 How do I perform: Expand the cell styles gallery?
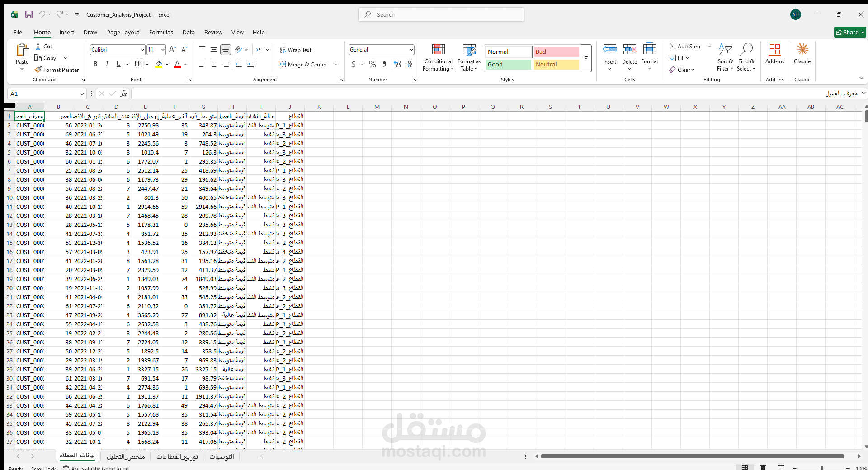tap(586, 58)
